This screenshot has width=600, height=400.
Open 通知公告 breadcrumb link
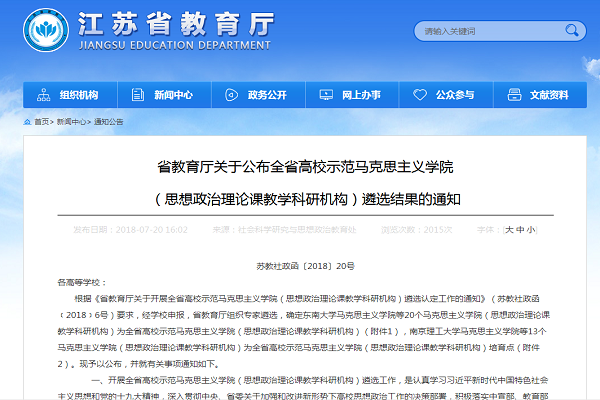[108, 122]
